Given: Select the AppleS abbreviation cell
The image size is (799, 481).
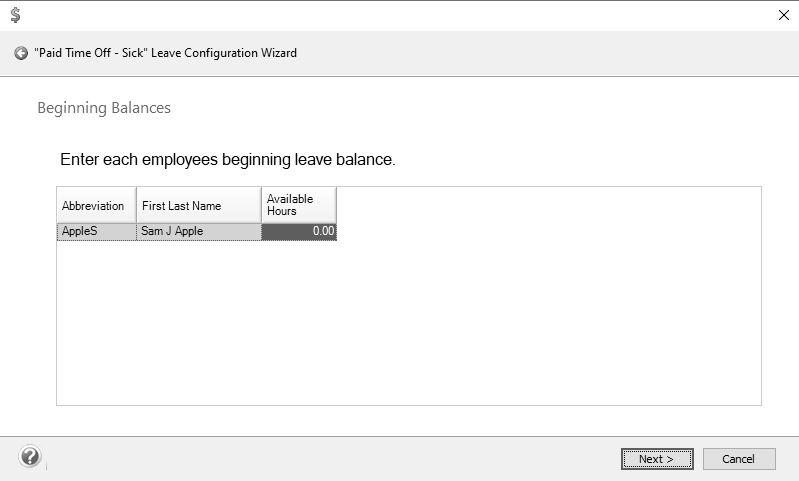Looking at the screenshot, I should pyautogui.click(x=95, y=231).
